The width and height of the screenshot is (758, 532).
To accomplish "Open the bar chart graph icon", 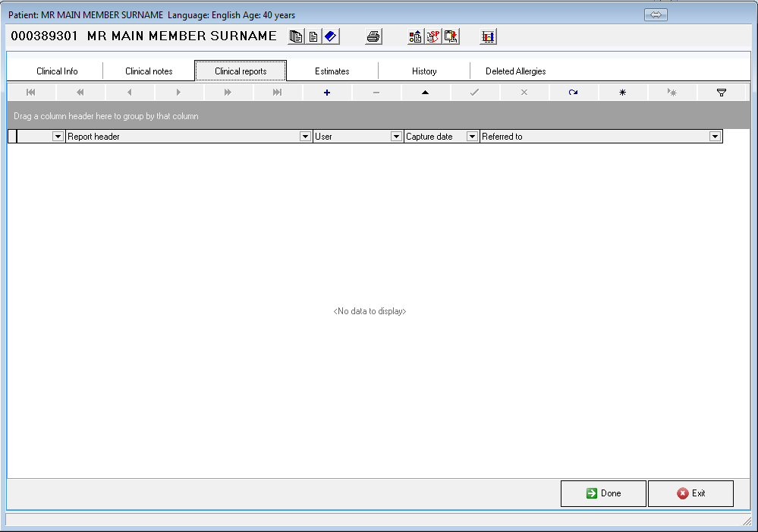I will click(488, 36).
